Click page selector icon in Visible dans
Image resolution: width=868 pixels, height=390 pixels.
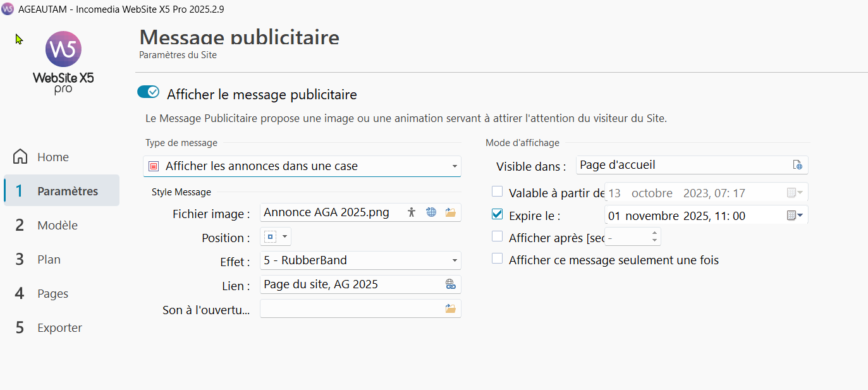tap(798, 165)
